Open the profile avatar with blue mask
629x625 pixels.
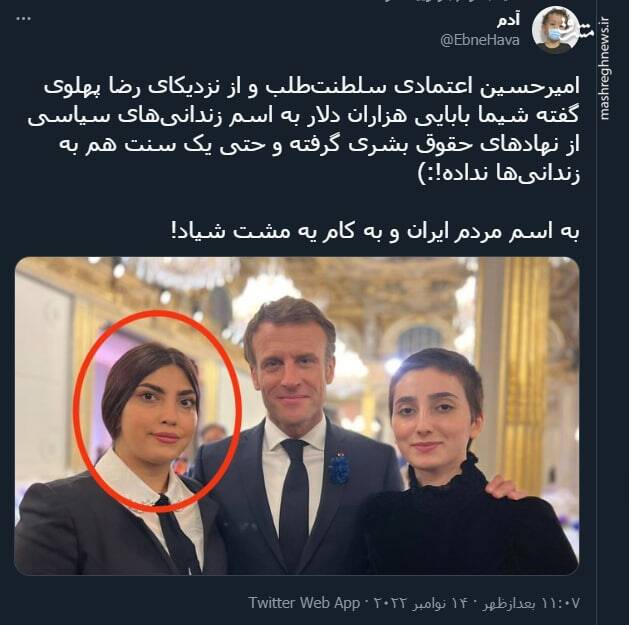(554, 30)
